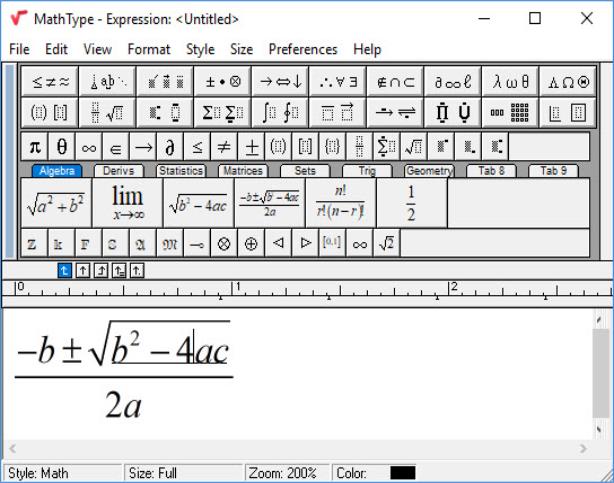Insert the circled plus ⊕ symbol
The height and width of the screenshot is (483, 614).
point(251,244)
